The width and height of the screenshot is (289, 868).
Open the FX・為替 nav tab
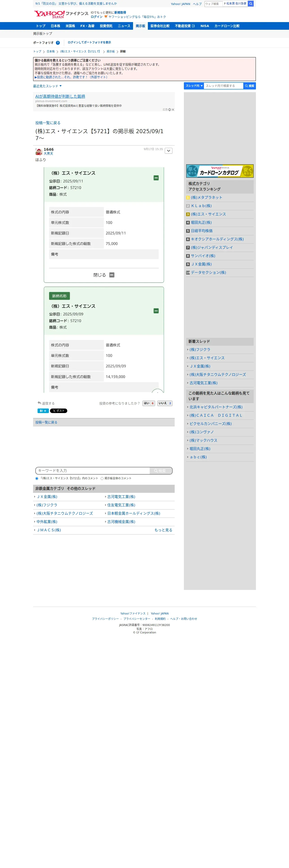(88, 26)
